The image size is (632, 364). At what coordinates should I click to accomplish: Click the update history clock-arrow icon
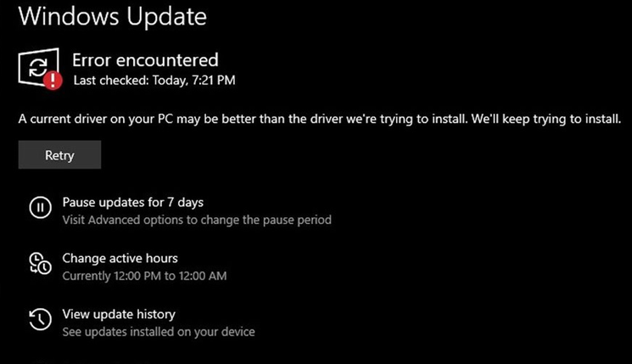[x=41, y=319]
